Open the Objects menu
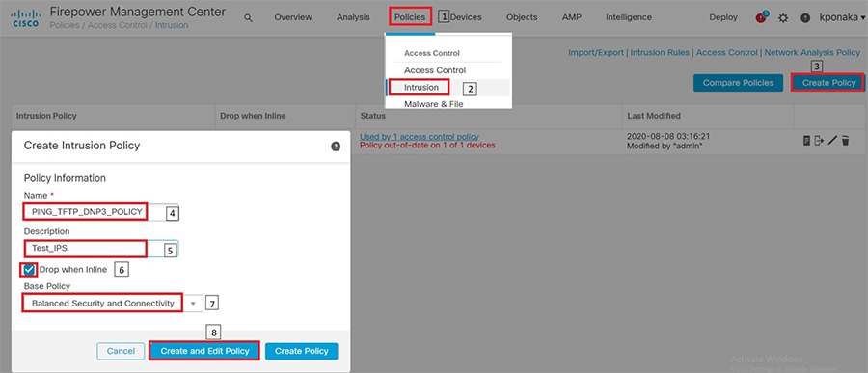 click(x=522, y=17)
